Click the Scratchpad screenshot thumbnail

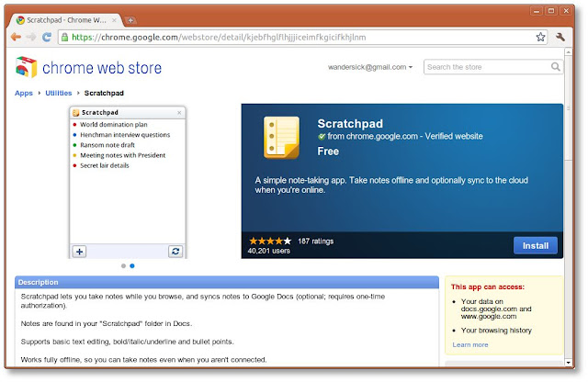click(x=128, y=183)
